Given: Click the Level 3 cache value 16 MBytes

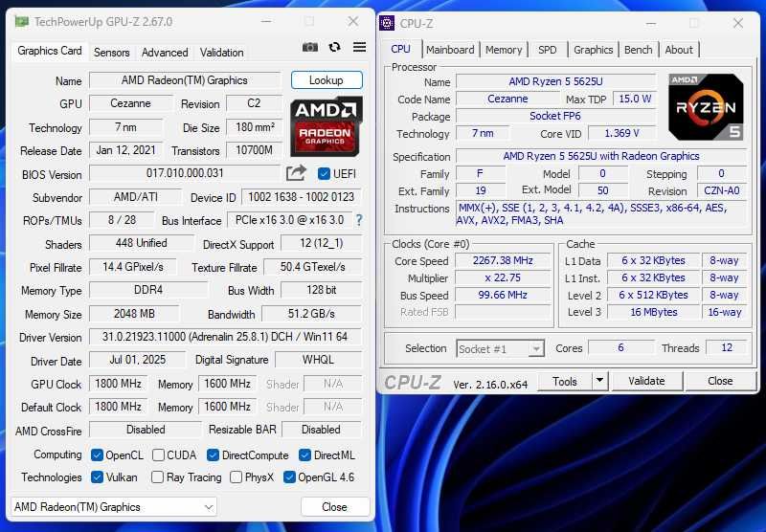Looking at the screenshot, I should click(654, 312).
